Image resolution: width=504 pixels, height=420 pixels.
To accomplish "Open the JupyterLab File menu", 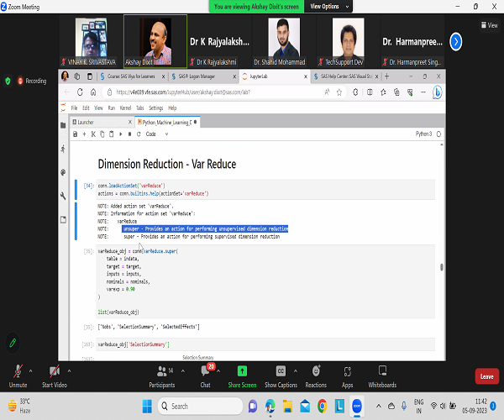I will point(74,108).
